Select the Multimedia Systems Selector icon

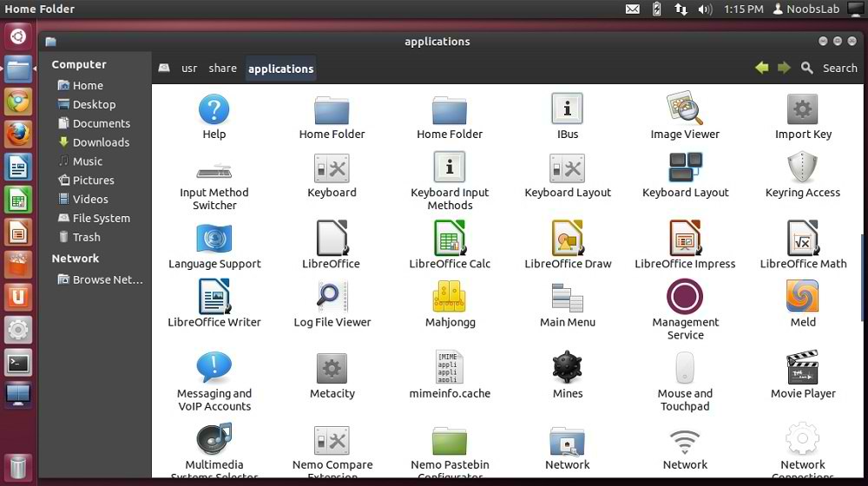click(x=214, y=439)
